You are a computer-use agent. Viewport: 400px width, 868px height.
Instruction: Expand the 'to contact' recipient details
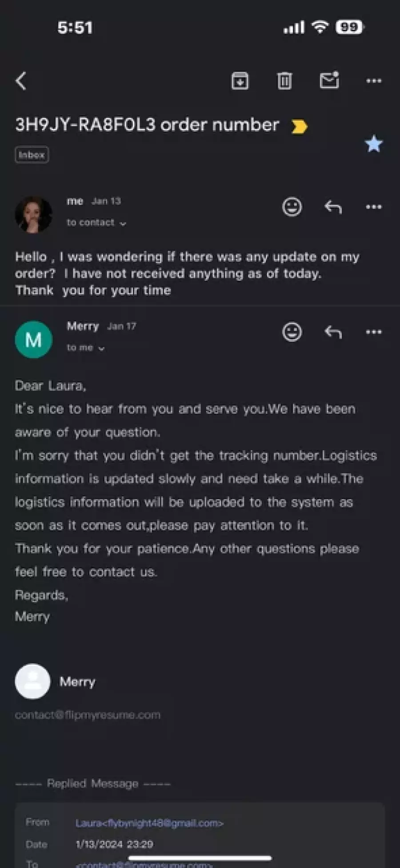click(96, 223)
